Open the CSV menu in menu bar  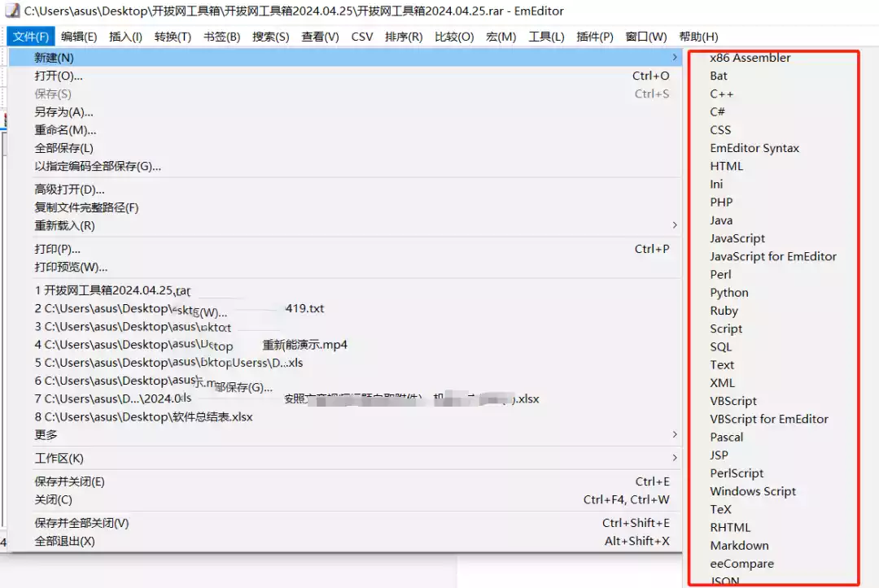click(x=362, y=37)
